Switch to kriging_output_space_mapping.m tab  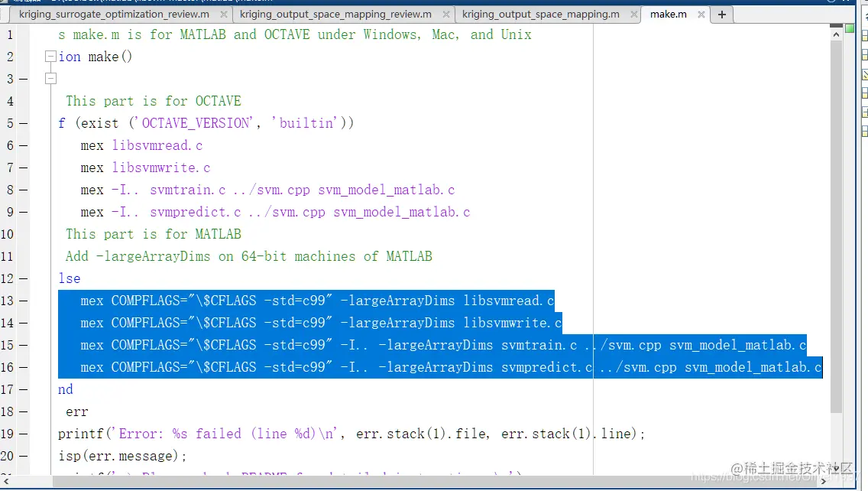click(x=541, y=15)
